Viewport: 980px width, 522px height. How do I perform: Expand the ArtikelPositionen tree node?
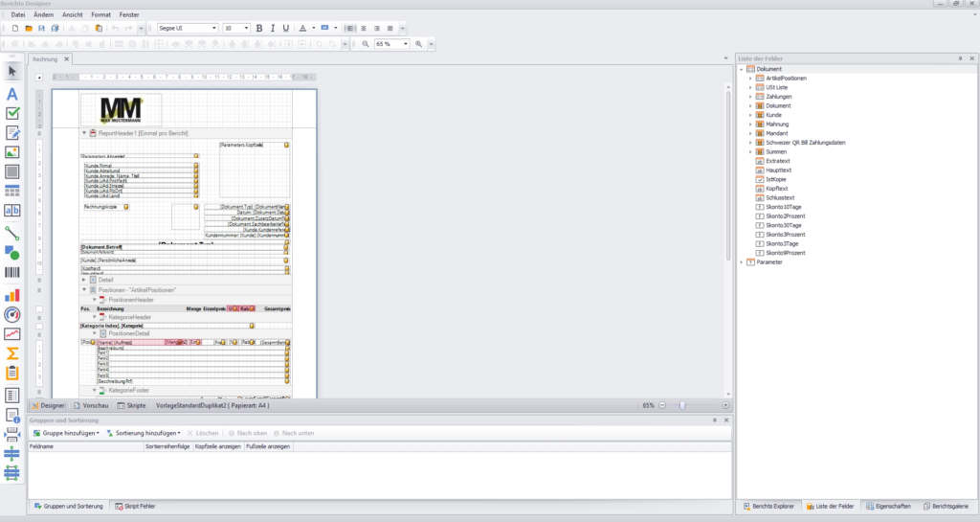point(750,79)
